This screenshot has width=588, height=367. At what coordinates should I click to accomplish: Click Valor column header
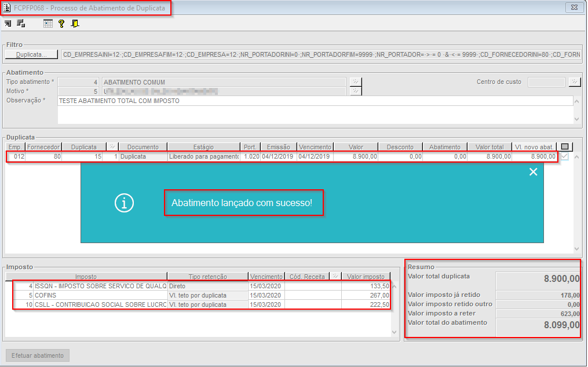coord(356,147)
